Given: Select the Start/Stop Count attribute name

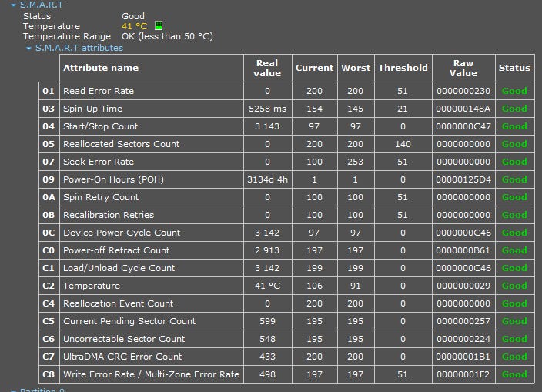Looking at the screenshot, I should 100,126.
